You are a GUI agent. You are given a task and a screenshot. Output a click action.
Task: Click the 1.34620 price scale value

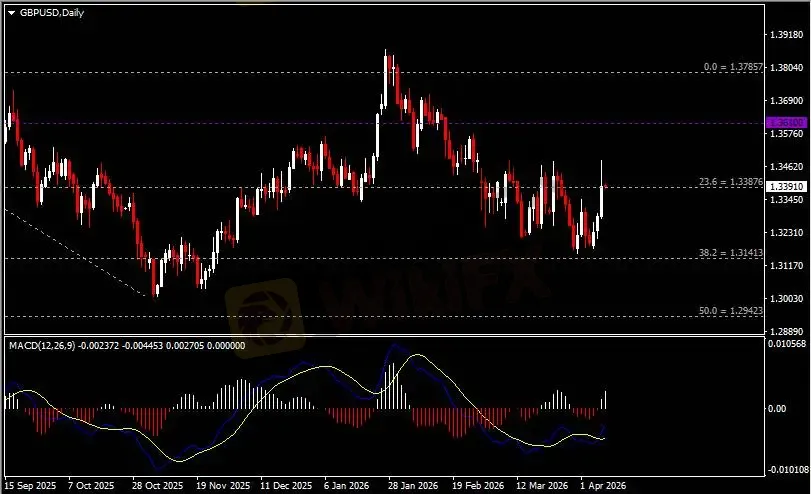[x=786, y=167]
